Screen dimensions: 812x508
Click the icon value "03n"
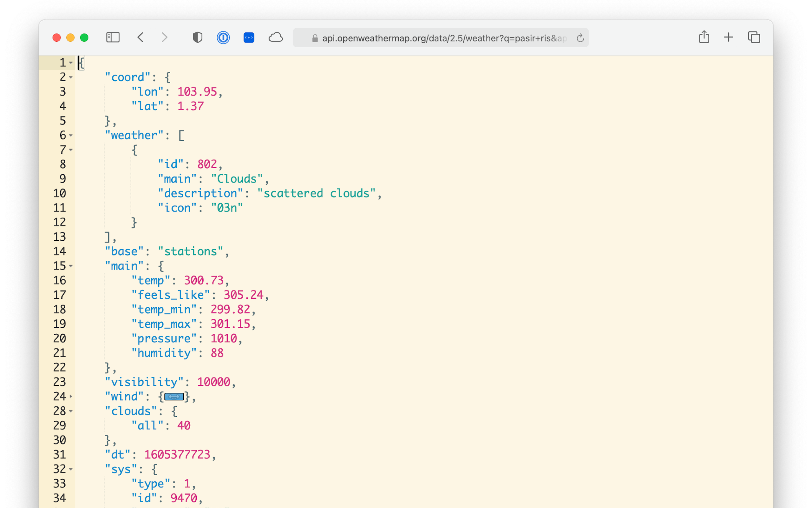(227, 208)
